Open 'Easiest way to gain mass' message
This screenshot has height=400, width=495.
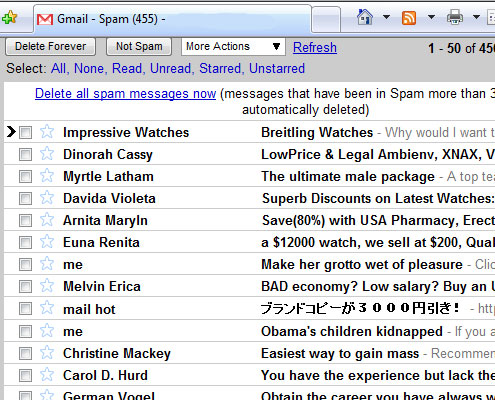pyautogui.click(x=340, y=353)
